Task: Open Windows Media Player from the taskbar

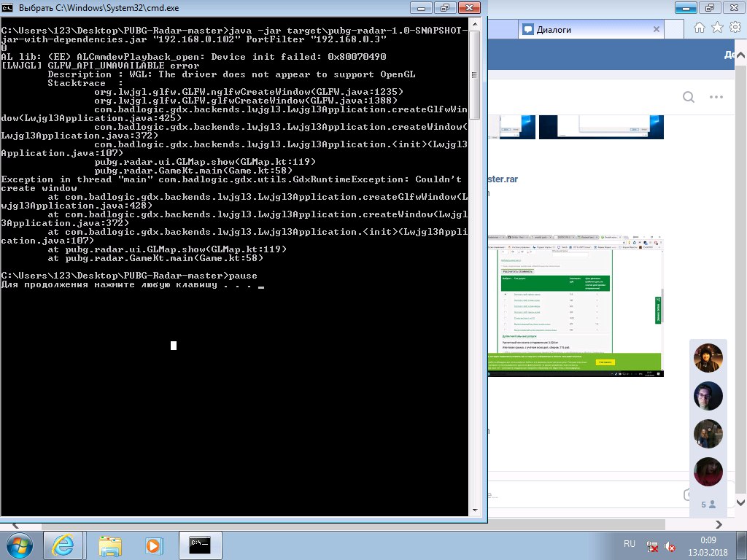Action: (x=154, y=545)
